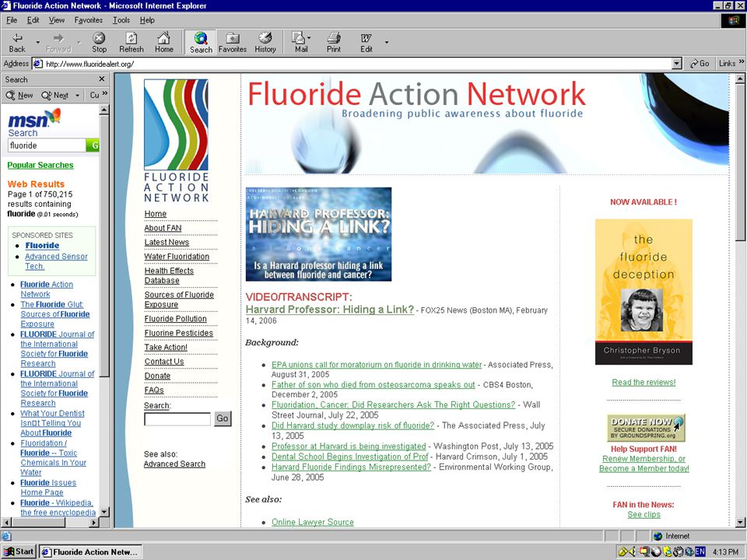The width and height of the screenshot is (747, 560).
Task: Click the EN language tray indicator
Action: [x=700, y=551]
